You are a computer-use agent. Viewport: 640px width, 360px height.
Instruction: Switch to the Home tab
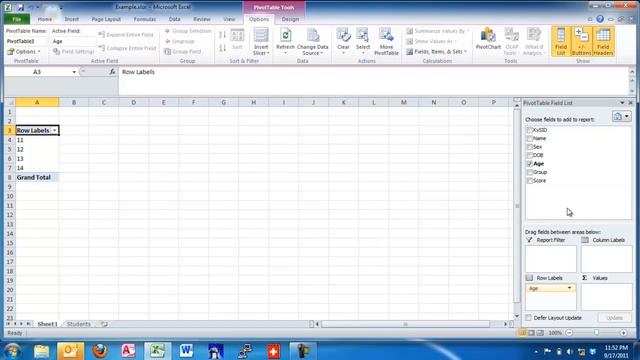coord(45,19)
